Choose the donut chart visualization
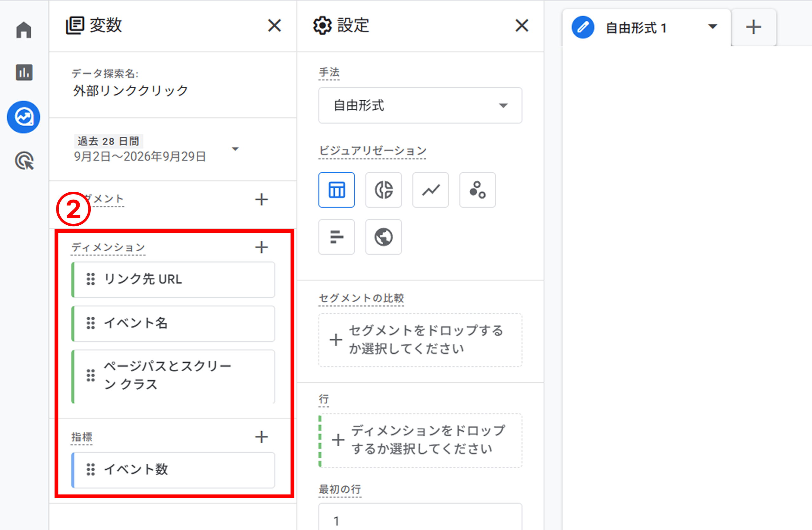The height and width of the screenshot is (530, 812). [383, 190]
